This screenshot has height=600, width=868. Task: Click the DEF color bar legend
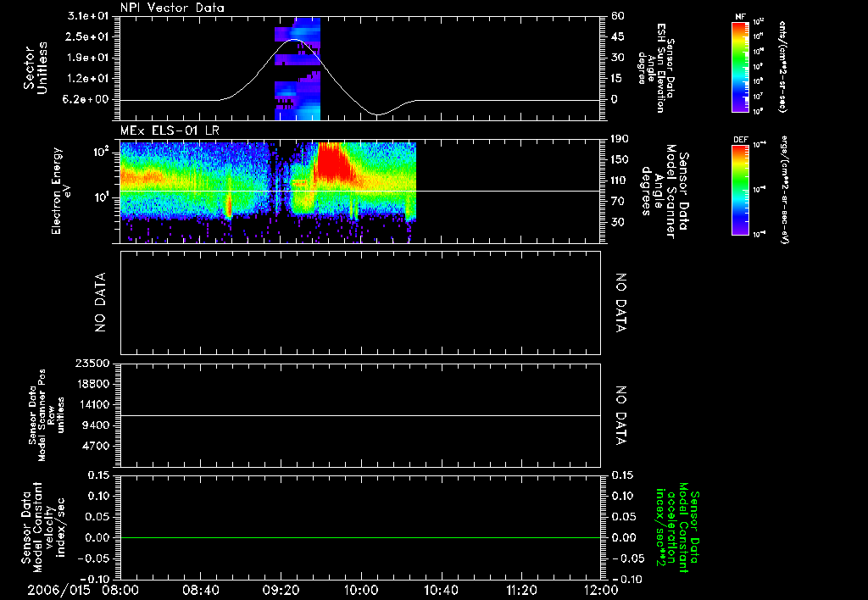(740, 189)
